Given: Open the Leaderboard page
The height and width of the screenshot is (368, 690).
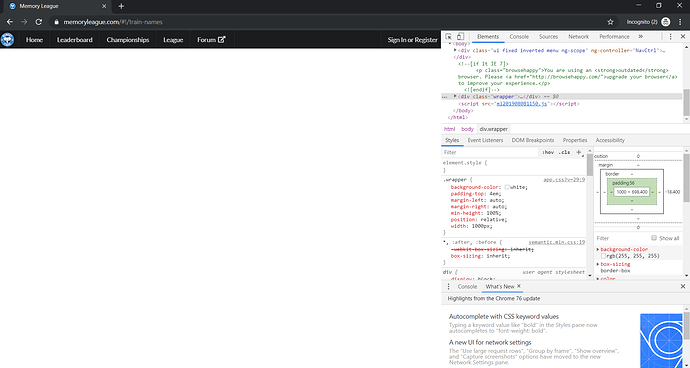Looking at the screenshot, I should [x=74, y=40].
